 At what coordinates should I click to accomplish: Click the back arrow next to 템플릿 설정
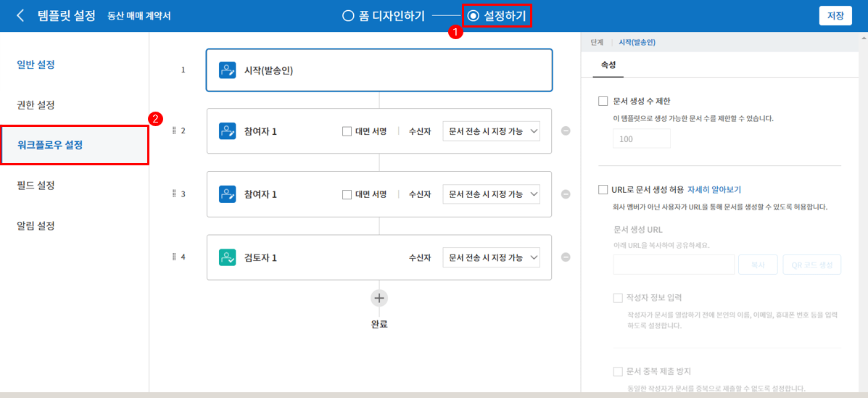click(x=20, y=15)
